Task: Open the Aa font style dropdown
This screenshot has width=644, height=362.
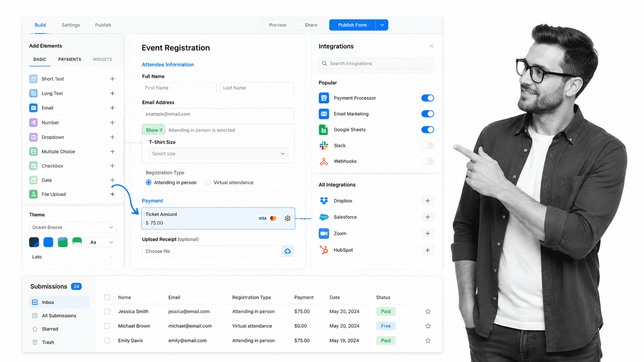Action: point(102,242)
